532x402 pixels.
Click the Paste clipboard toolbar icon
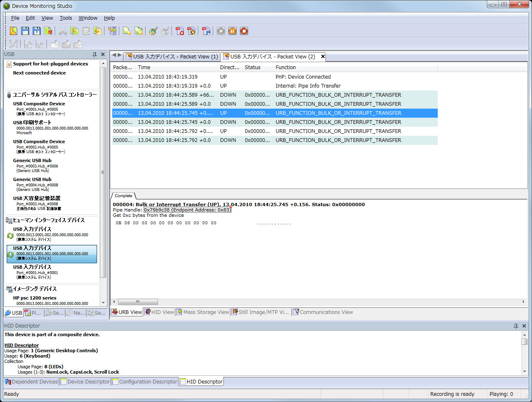[x=86, y=31]
